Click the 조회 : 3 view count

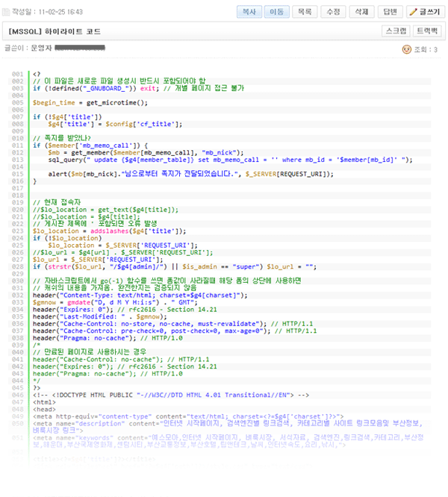coord(426,49)
